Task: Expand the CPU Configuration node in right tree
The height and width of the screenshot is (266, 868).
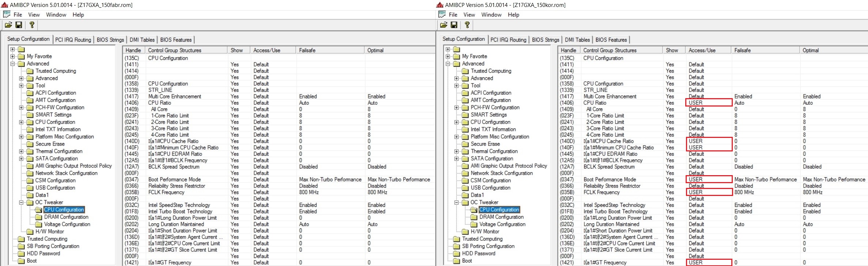Action: tap(456, 122)
